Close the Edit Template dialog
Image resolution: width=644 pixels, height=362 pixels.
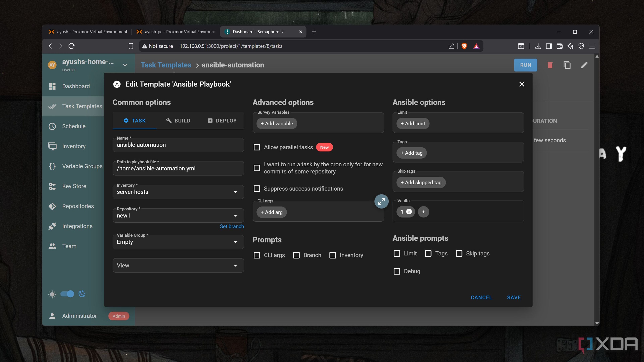pyautogui.click(x=522, y=84)
